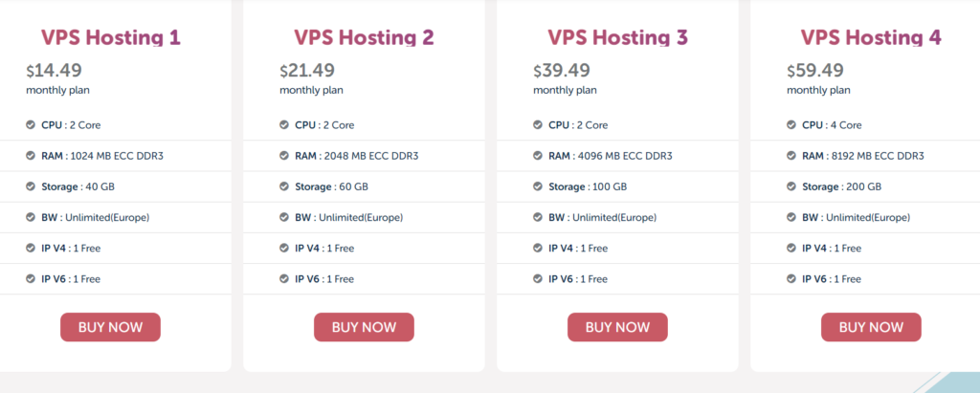This screenshot has width=980, height=393.
Task: Click the $14.49 monthly price
Action: coord(54,71)
